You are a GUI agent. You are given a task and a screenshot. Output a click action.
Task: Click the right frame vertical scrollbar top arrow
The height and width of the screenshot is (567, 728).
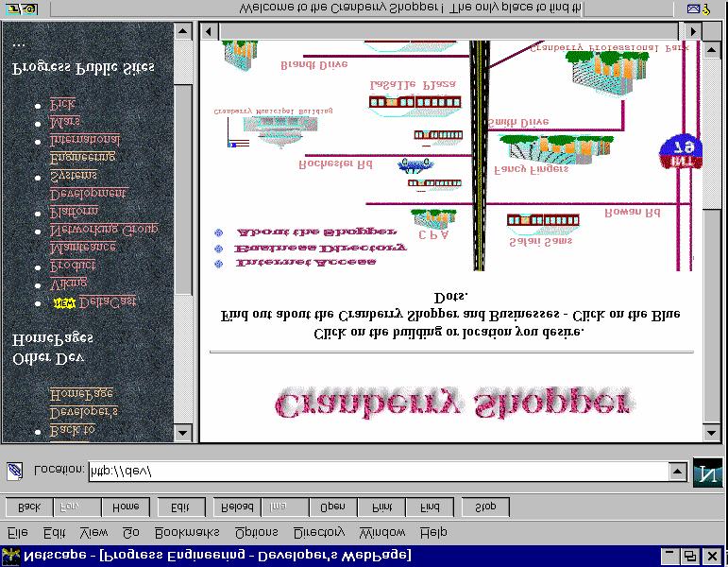pos(712,49)
